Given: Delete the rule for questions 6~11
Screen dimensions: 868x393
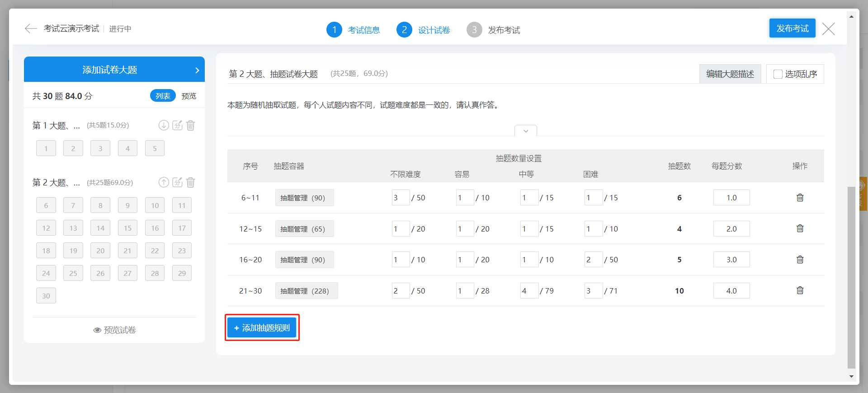Looking at the screenshot, I should 800,198.
